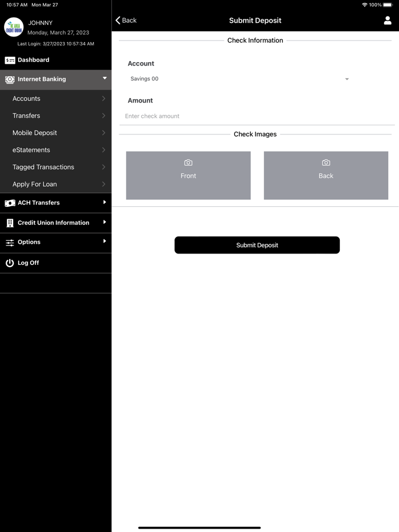Screen dimensions: 399x532
Task: Click the 10:57 AM status bar time
Action: 17,5
